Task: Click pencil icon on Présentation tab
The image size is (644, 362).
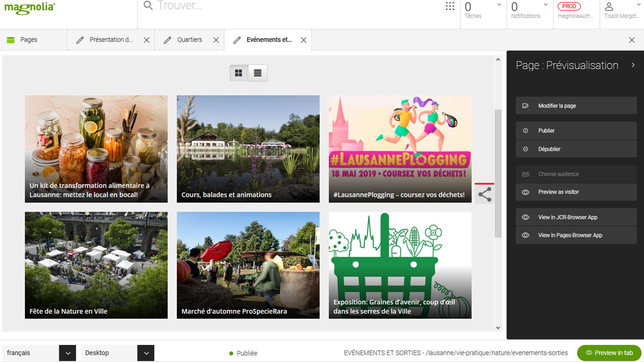Action: tap(80, 40)
